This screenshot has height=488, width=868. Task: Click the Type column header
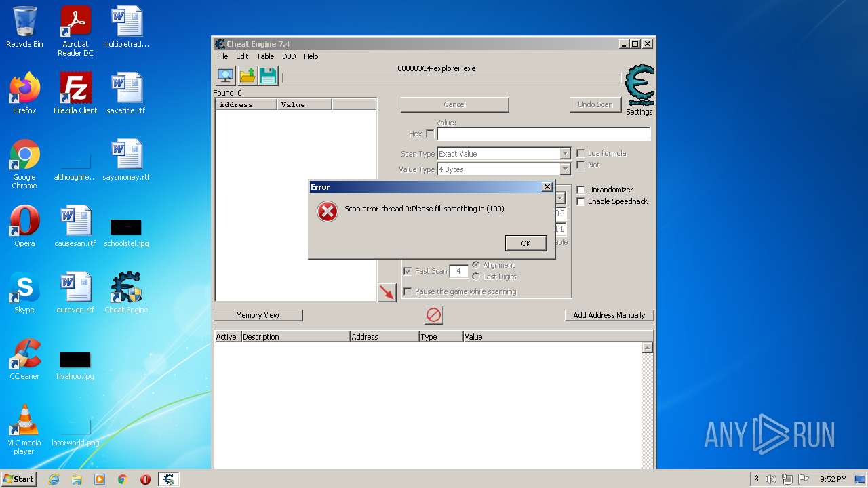(441, 337)
